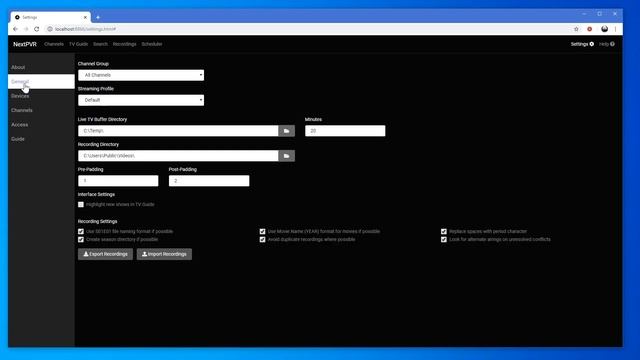Toggle Use Movie Name (YEAR) format option
Screen dimensions: 640x360
[x=262, y=231]
